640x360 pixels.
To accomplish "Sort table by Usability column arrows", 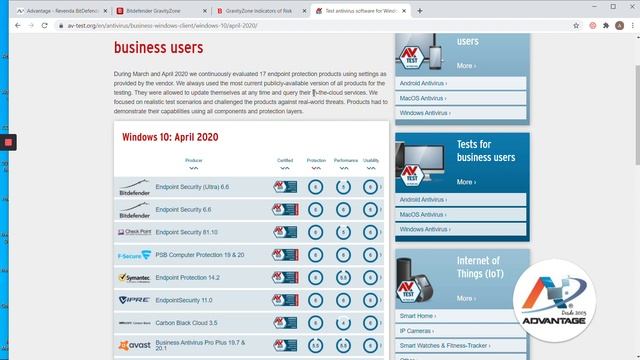I will pos(371,168).
